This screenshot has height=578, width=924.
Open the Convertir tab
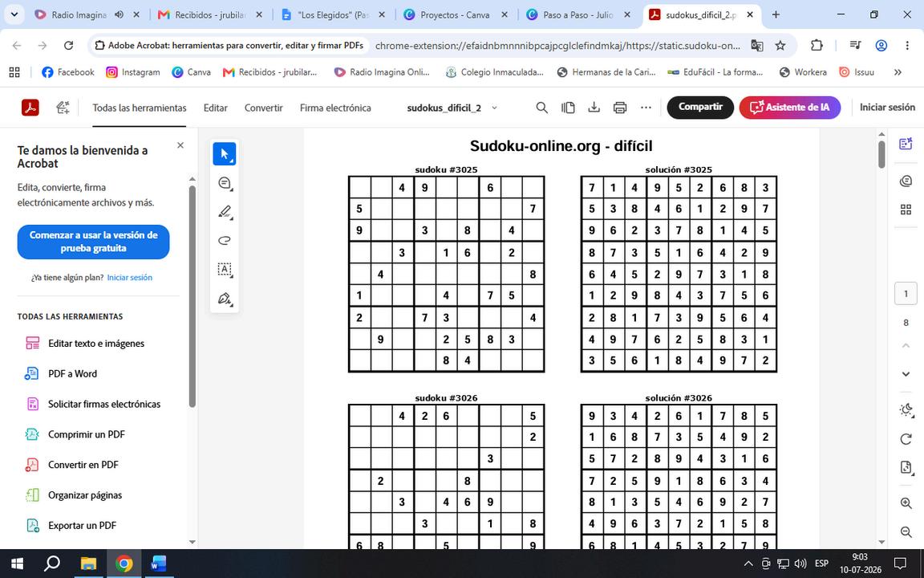click(x=263, y=108)
